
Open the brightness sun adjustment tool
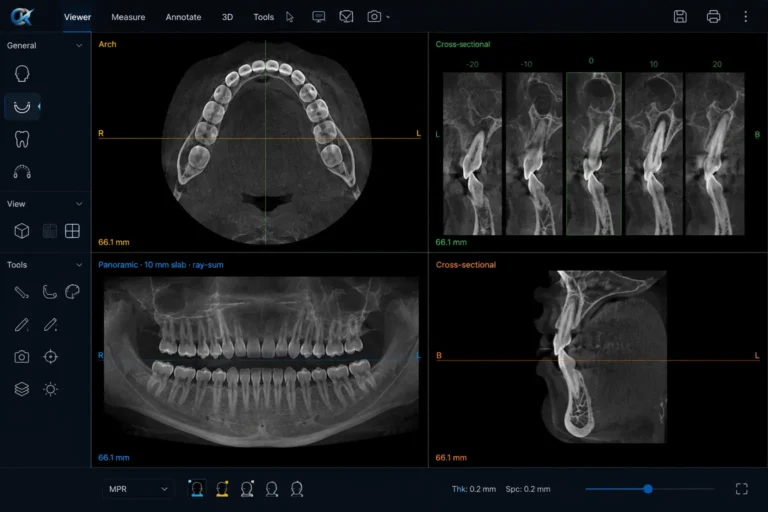click(x=50, y=389)
